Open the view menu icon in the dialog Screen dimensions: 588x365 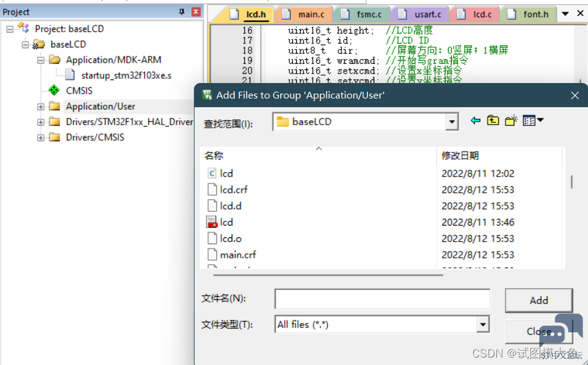(x=533, y=120)
